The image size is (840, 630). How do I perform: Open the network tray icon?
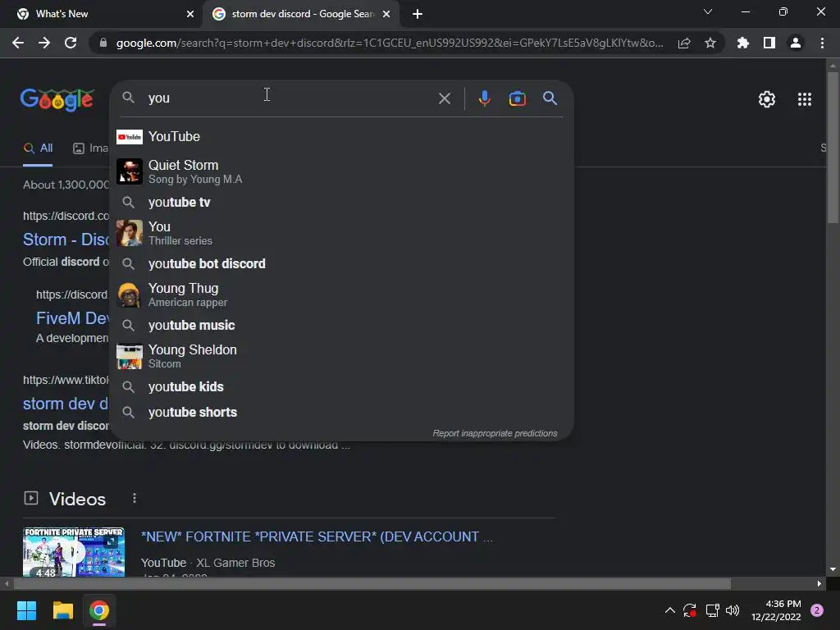click(x=712, y=610)
